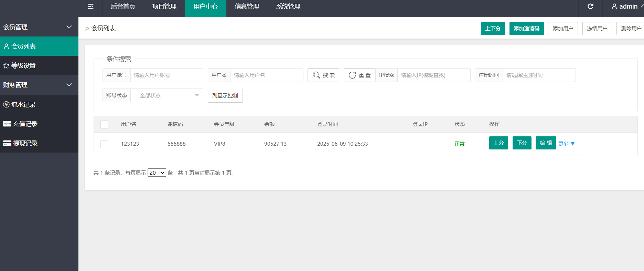
Task: Open 等级设置 star item in sidebar
Action: [39, 65]
